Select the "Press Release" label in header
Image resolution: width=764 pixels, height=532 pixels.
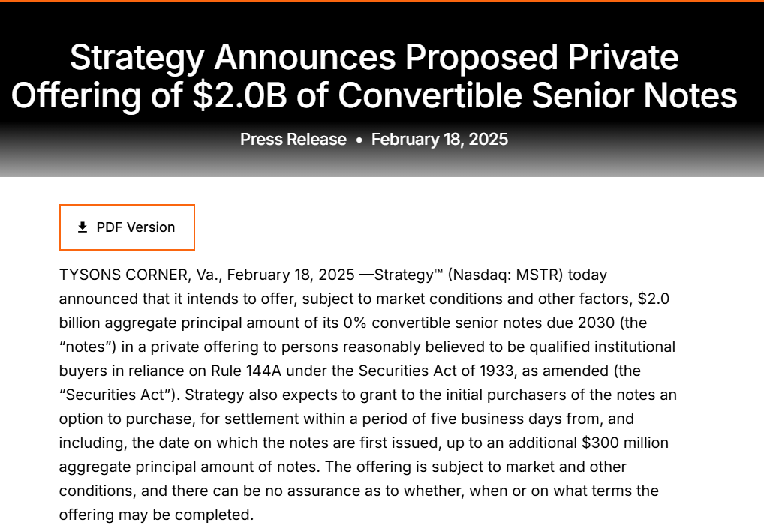[293, 140]
